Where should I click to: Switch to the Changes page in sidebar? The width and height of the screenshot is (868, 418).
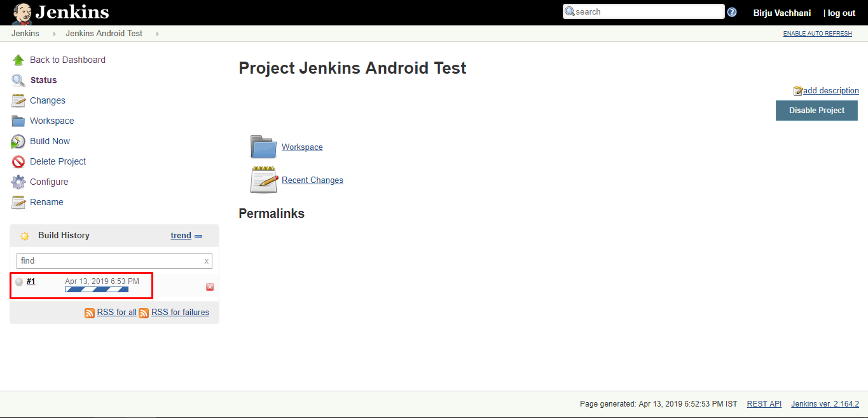[47, 100]
